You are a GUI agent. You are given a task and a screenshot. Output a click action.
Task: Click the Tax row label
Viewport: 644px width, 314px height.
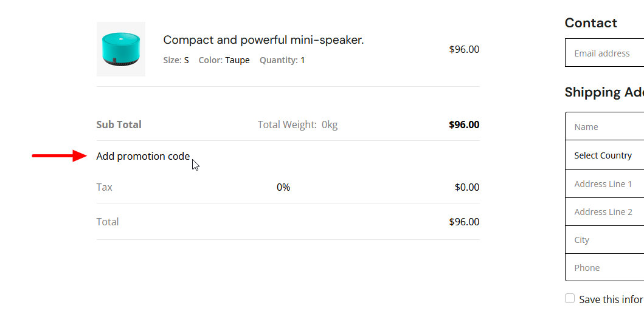(x=104, y=187)
